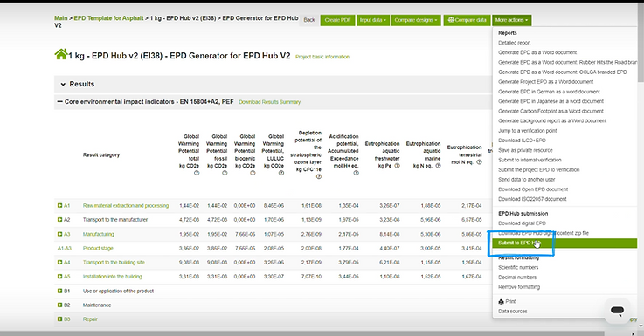Open help icon for ozone layer depletion column
Viewport: 644px width, 336px height.
pyautogui.click(x=319, y=177)
